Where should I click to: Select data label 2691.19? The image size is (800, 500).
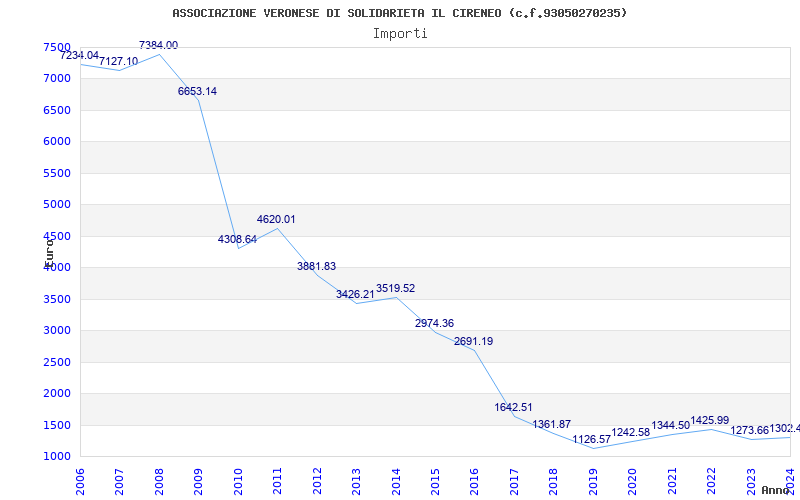pos(473,341)
